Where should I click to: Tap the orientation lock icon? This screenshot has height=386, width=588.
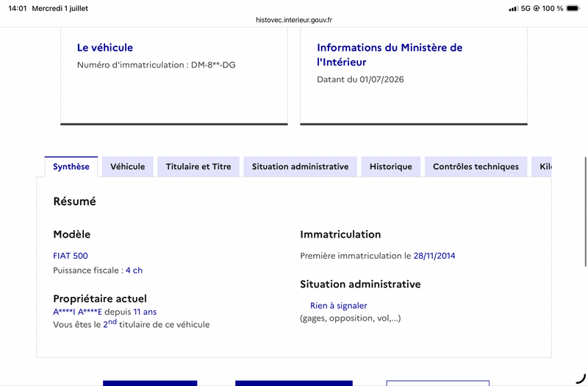click(537, 8)
